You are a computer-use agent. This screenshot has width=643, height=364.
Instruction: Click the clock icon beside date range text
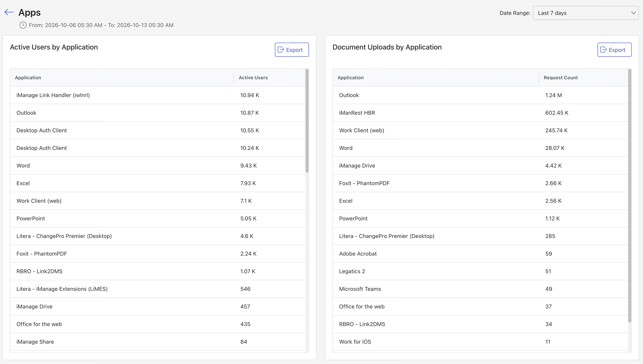tap(23, 25)
